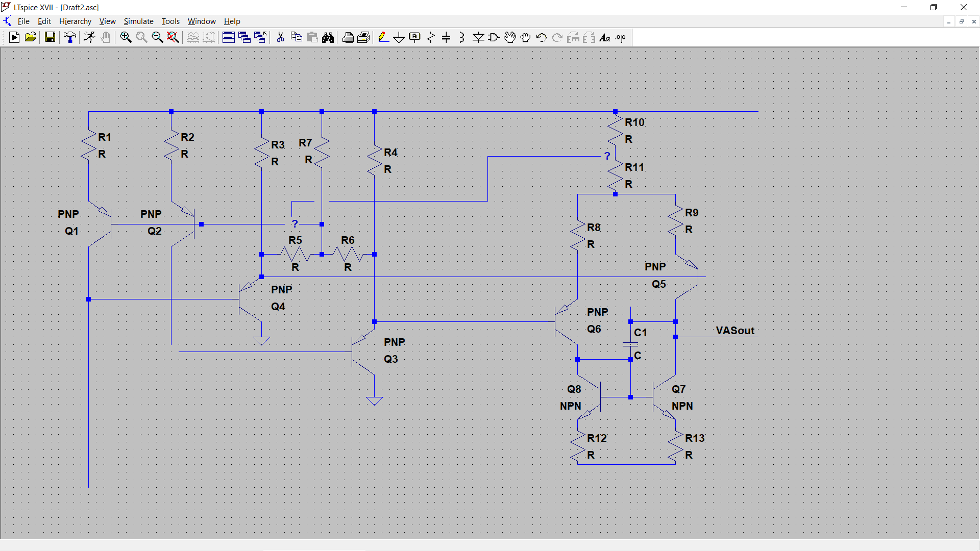Screen dimensions: 980x551
Task: Click the R6 resistor symbol
Action: 348,254
